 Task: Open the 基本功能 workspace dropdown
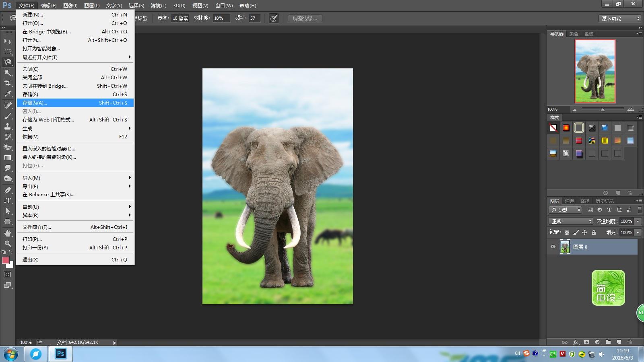click(619, 19)
